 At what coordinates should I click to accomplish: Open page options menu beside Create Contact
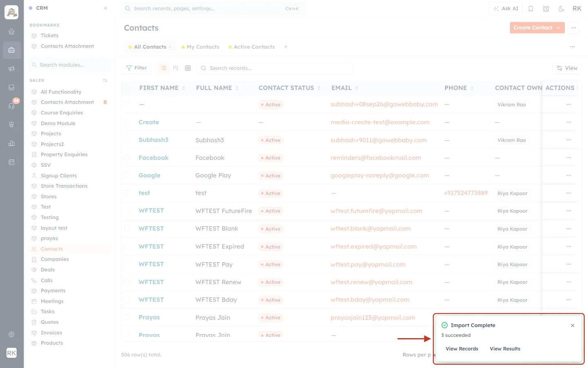coord(574,28)
